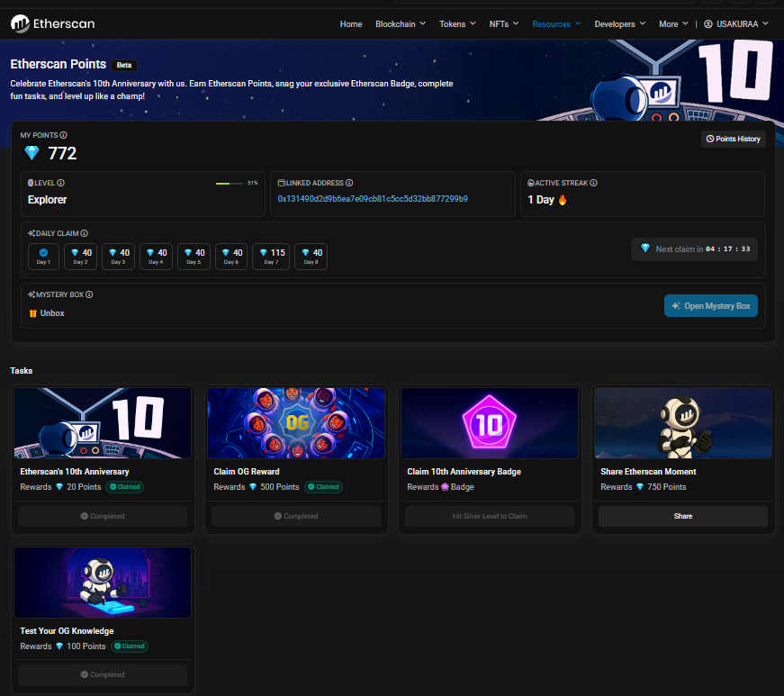Click the diamond icon in Next claim timer
This screenshot has width=784, height=696.
[x=645, y=248]
